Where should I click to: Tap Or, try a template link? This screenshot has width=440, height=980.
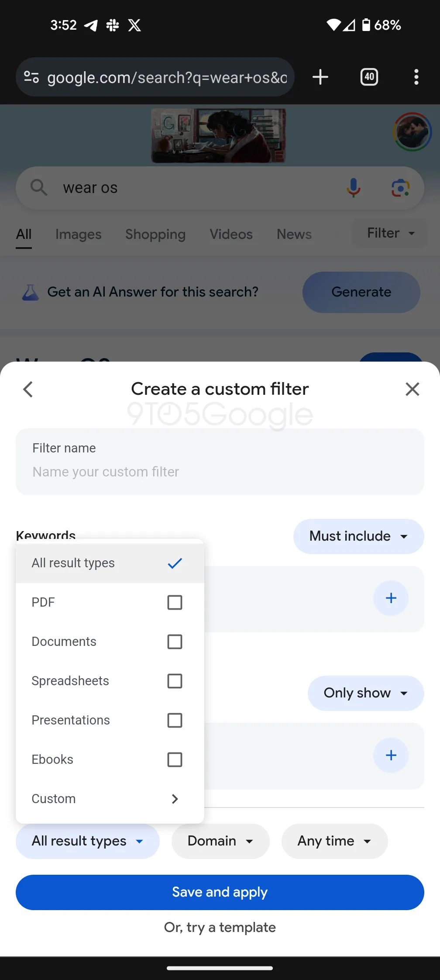(220, 927)
